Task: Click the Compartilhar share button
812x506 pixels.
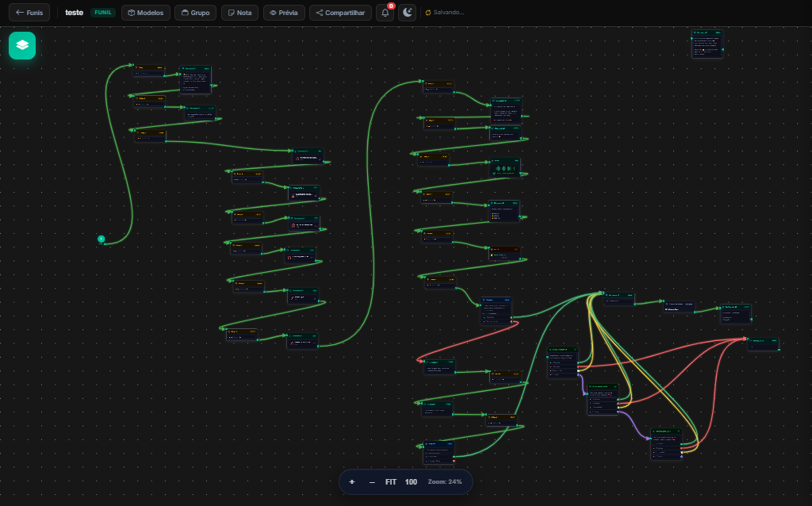Action: pos(340,13)
